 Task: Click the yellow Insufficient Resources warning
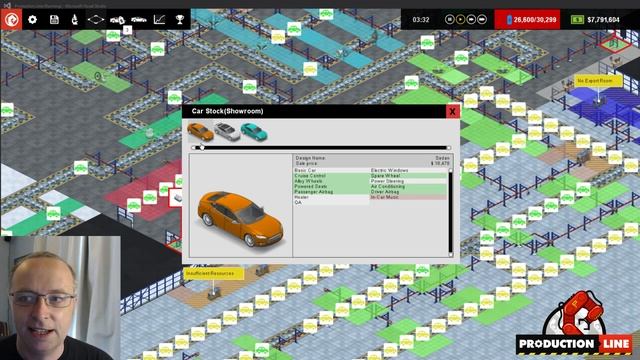(212, 273)
